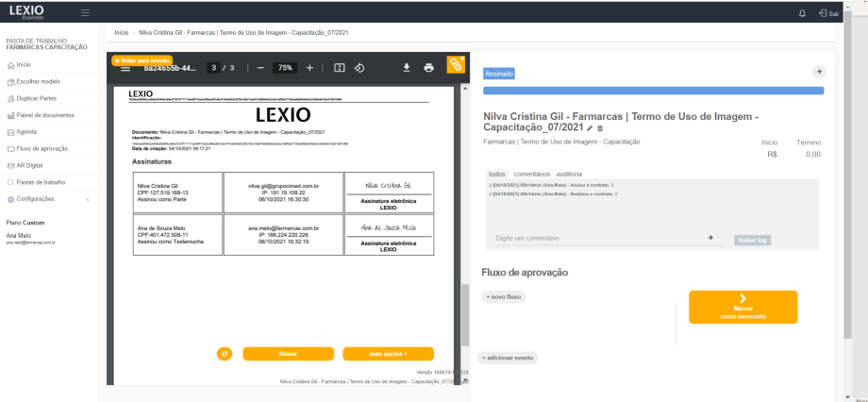Zoom out of the PDF with minus

[x=260, y=68]
